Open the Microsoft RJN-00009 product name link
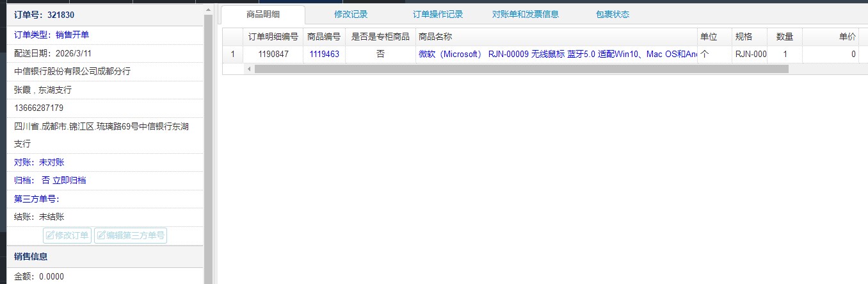Viewport: 868px width, 284px height. click(x=557, y=54)
